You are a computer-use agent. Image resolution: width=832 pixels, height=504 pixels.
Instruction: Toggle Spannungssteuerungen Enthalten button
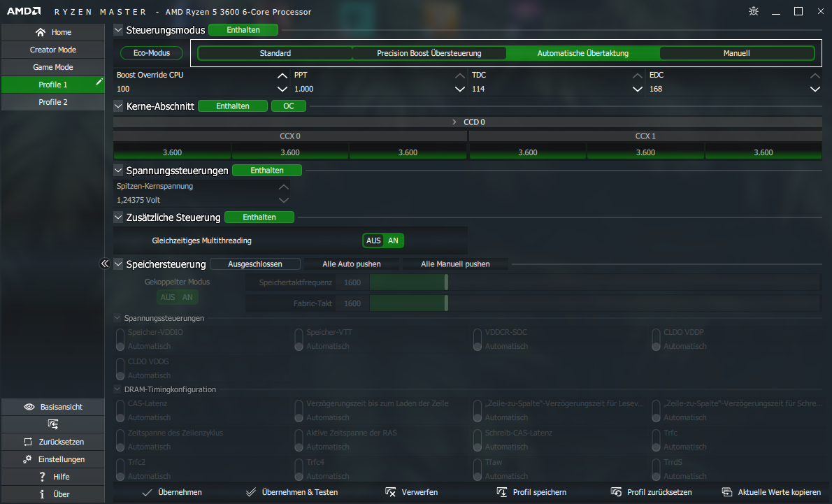[x=267, y=171]
